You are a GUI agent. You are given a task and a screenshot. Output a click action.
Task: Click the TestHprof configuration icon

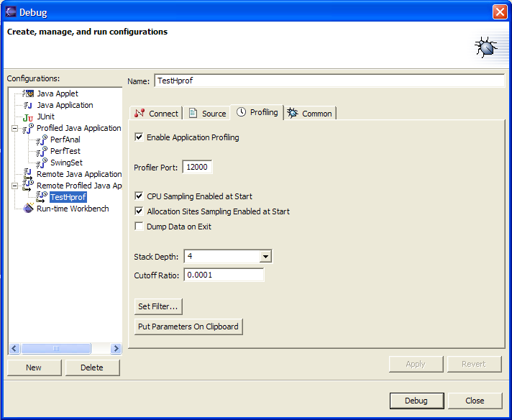(42, 197)
